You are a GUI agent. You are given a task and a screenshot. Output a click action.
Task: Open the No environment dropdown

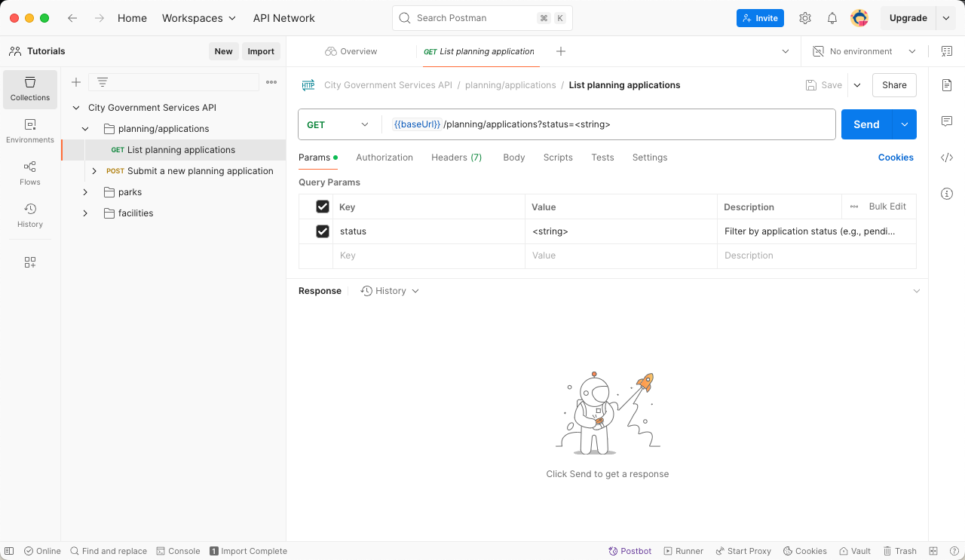click(x=864, y=51)
